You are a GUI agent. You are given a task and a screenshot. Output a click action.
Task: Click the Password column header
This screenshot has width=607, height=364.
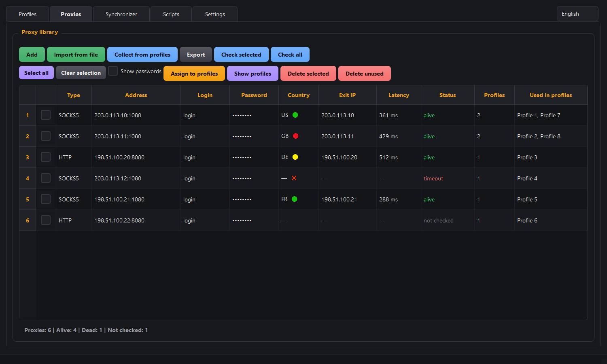254,95
